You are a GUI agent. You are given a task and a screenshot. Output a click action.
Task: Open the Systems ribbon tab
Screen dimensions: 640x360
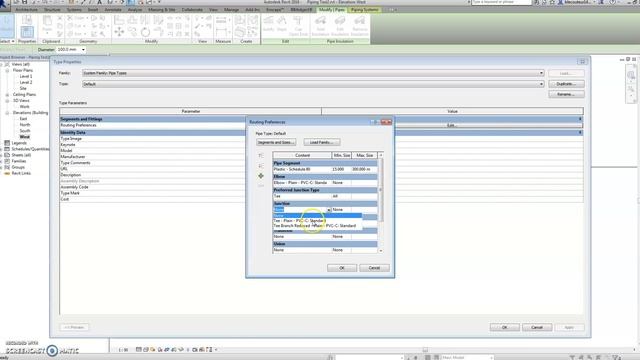tap(74, 9)
